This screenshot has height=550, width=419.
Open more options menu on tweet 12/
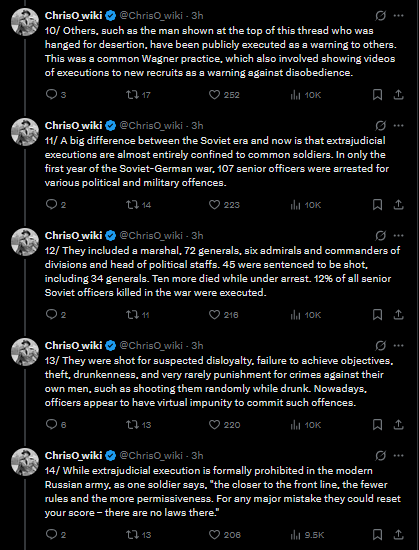click(x=399, y=236)
